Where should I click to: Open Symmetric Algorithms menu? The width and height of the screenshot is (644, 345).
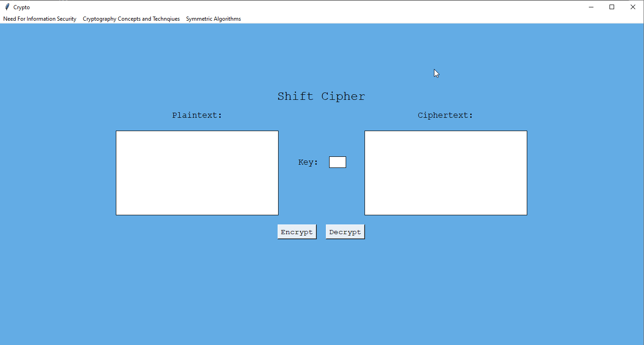[213, 19]
